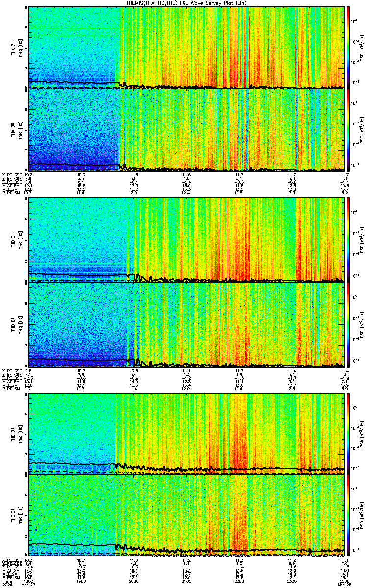Click the R_RE_SM row label under THE panels
This screenshot has width=368, height=588.
(x=10, y=578)
